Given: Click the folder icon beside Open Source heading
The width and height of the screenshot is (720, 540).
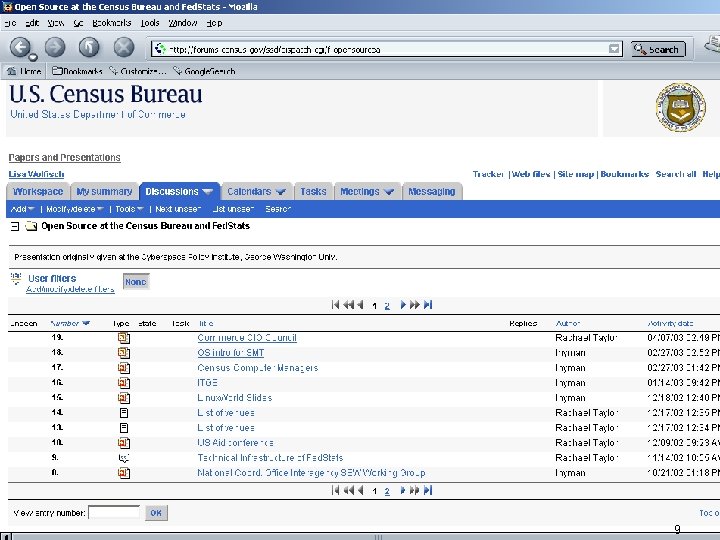Looking at the screenshot, I should click(x=31, y=226).
